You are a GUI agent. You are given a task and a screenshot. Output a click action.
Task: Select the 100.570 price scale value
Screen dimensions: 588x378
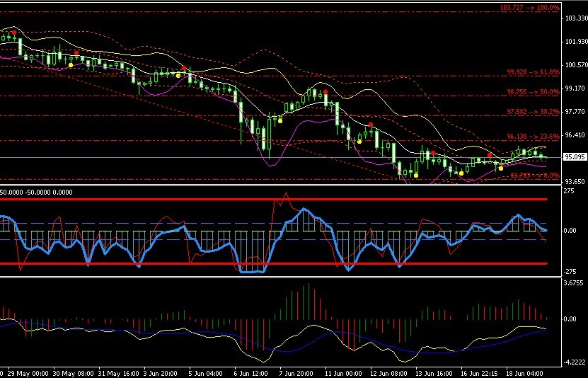coord(576,65)
